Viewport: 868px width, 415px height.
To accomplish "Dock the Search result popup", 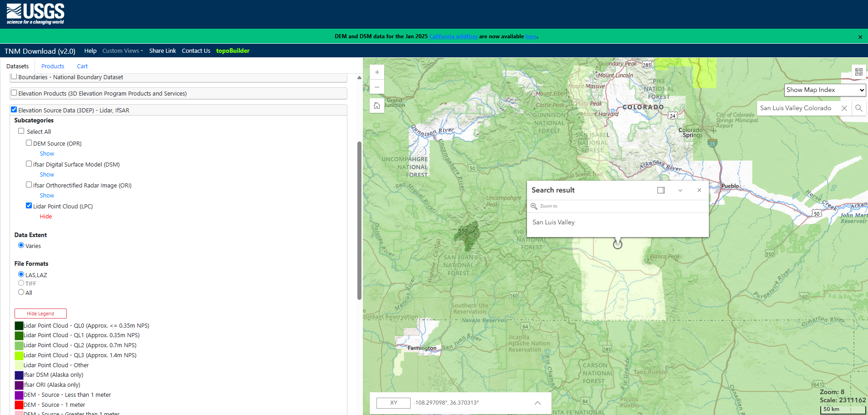I will tap(661, 190).
